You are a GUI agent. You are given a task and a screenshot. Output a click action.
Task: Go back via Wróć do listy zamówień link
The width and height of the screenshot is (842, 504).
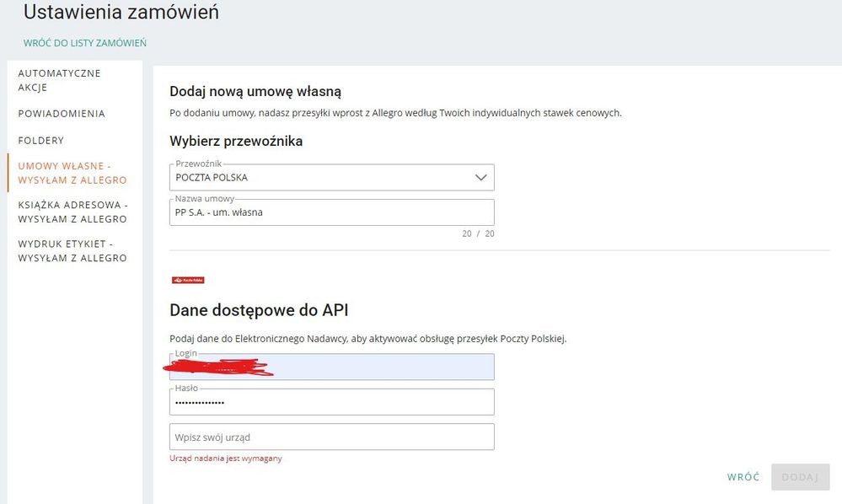tap(85, 43)
